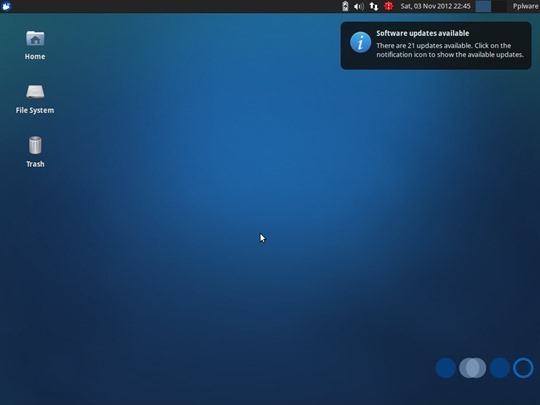Click the Home icon text label

tap(35, 56)
